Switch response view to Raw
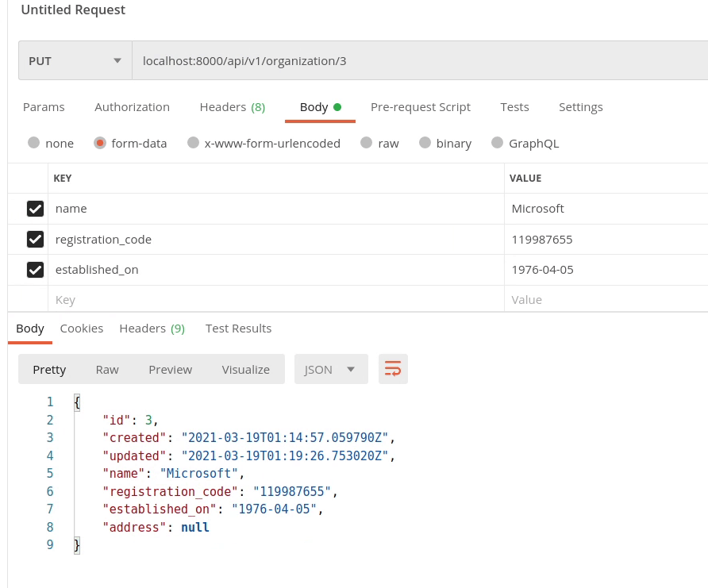 pos(107,369)
